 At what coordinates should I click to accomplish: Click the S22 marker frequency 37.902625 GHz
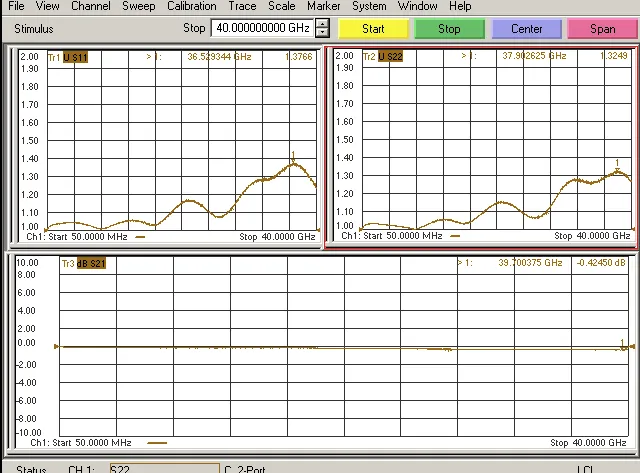534,56
